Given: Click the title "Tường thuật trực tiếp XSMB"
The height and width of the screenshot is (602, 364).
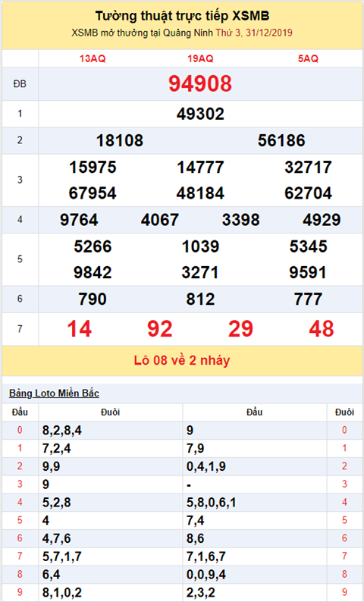Looking at the screenshot, I should coord(183,16).
